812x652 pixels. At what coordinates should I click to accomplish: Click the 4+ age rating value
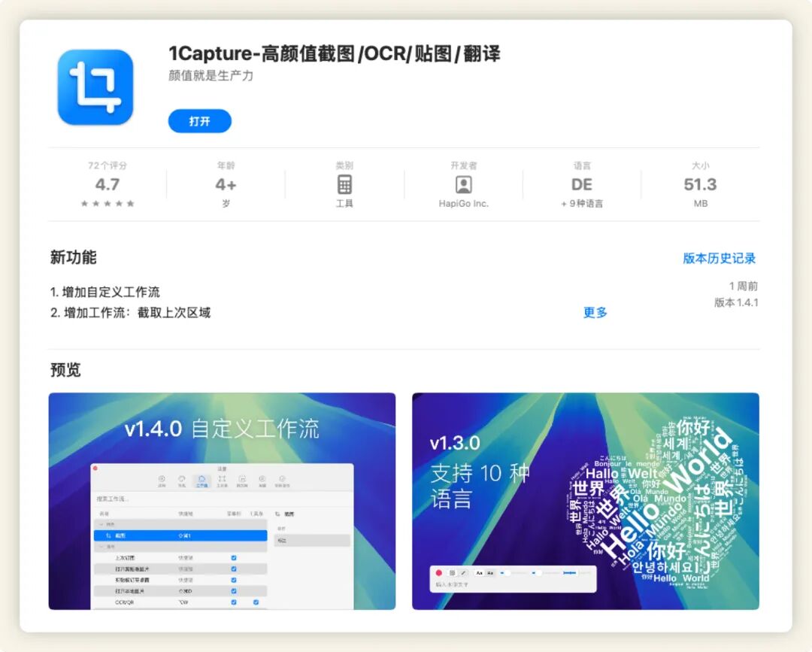point(226,184)
